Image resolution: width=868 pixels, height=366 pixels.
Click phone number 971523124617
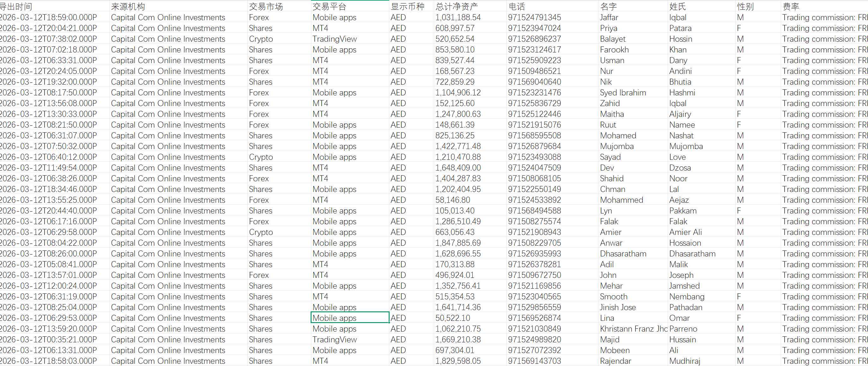552,50
